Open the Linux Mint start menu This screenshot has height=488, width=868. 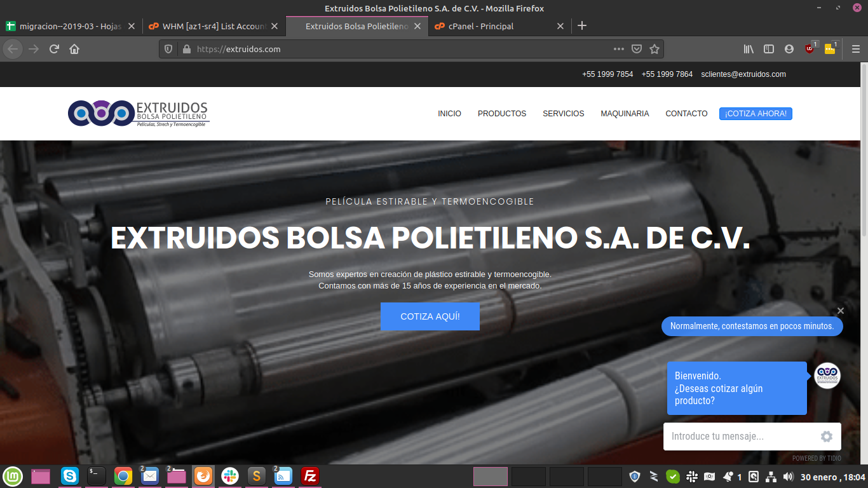[x=12, y=476]
